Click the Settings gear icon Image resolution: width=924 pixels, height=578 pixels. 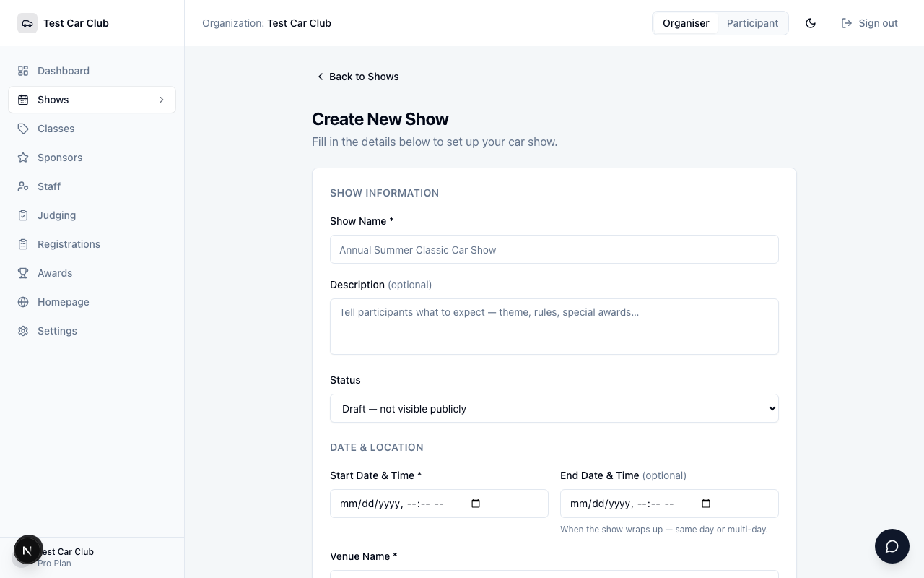[x=23, y=331]
